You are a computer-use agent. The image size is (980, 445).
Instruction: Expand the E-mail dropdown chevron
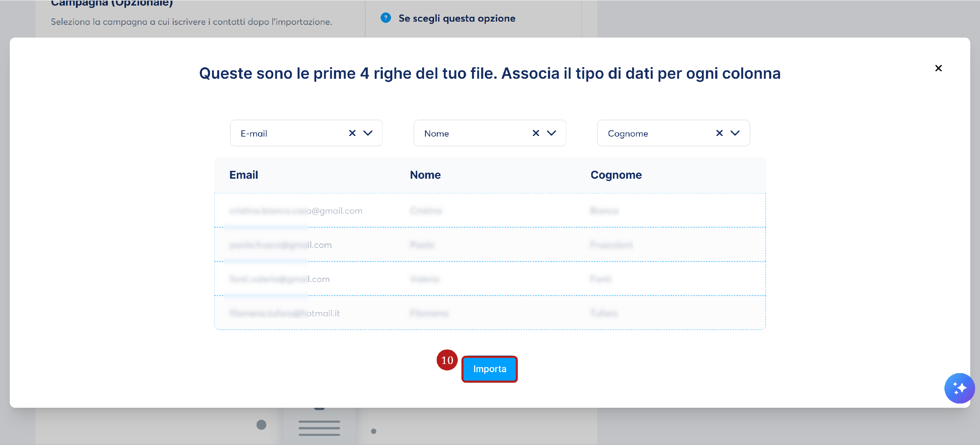coord(367,133)
